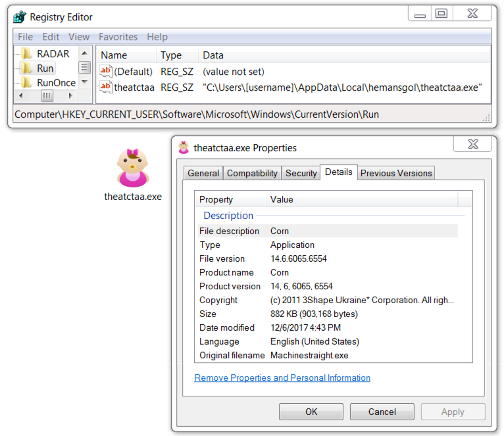Open the Favorites menu
The image size is (504, 436).
point(118,37)
